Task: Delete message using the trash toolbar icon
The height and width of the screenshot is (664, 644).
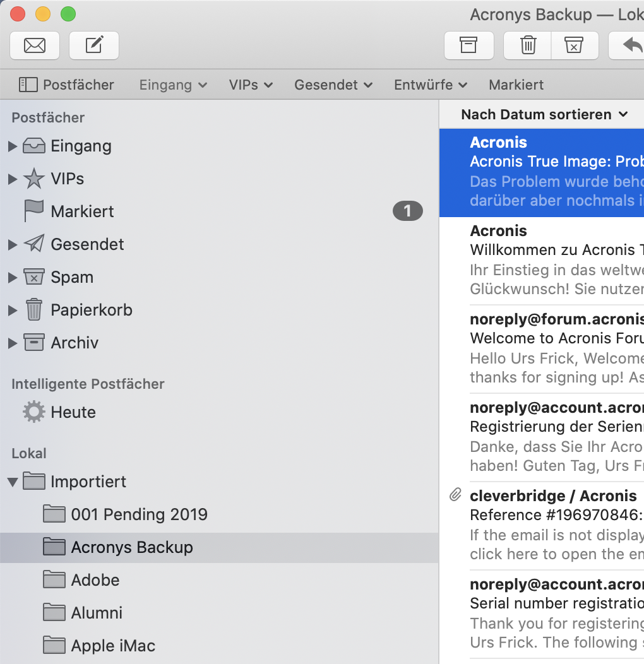Action: coord(528,45)
